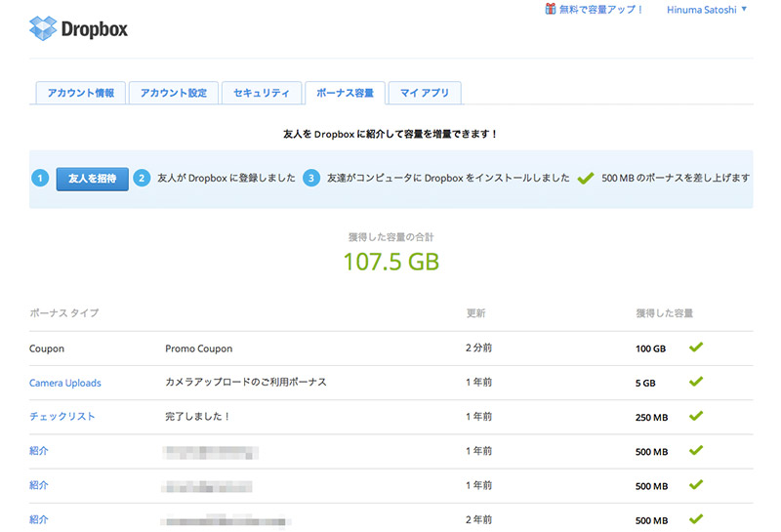Click the 100 GB value
781x532 pixels.
coord(650,348)
